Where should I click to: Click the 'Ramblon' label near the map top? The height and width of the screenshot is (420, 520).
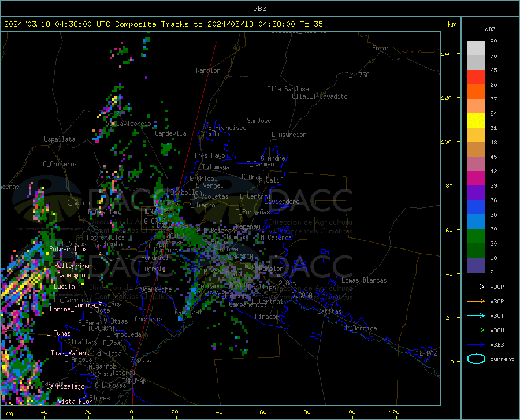pos(208,70)
